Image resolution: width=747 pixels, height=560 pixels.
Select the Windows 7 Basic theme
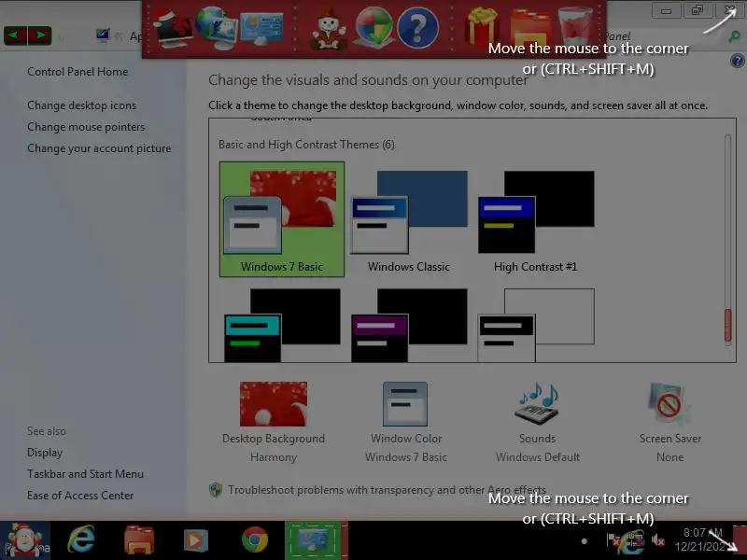pyautogui.click(x=282, y=219)
